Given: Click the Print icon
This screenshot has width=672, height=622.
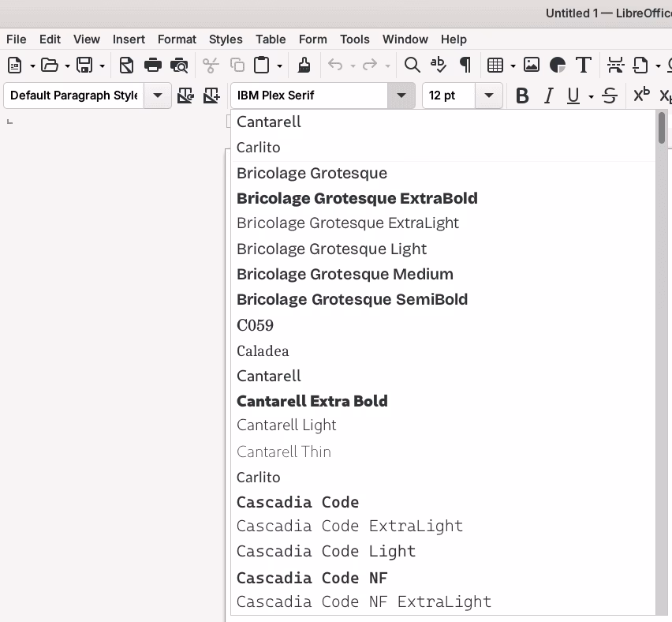Looking at the screenshot, I should [153, 65].
